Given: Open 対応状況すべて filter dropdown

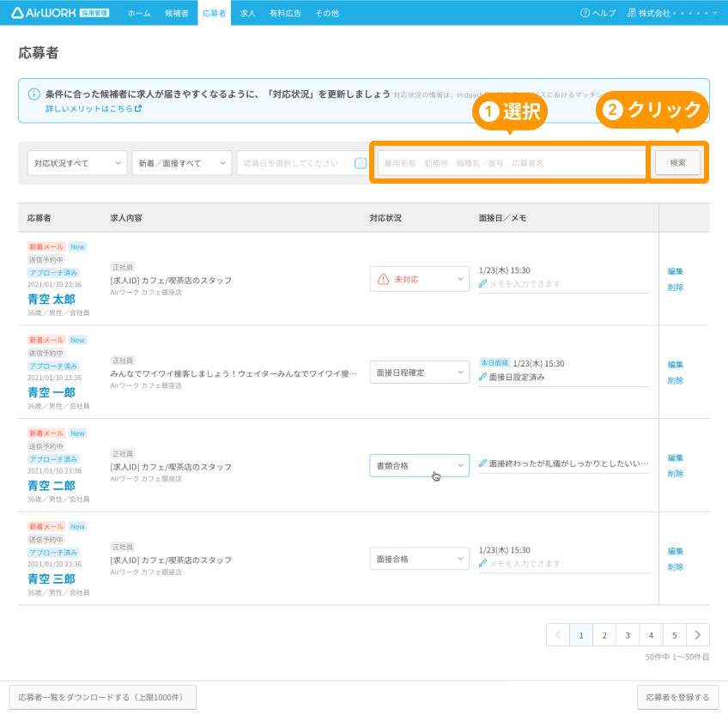Looking at the screenshot, I should (x=77, y=163).
